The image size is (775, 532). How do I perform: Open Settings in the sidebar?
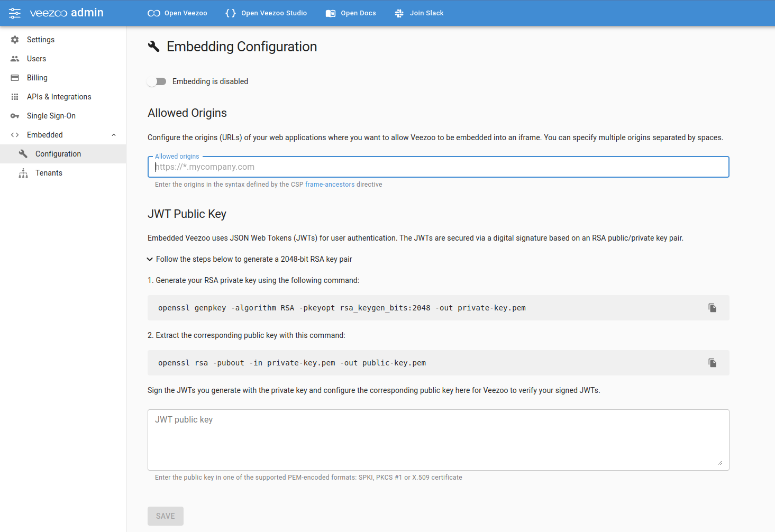click(x=63, y=40)
